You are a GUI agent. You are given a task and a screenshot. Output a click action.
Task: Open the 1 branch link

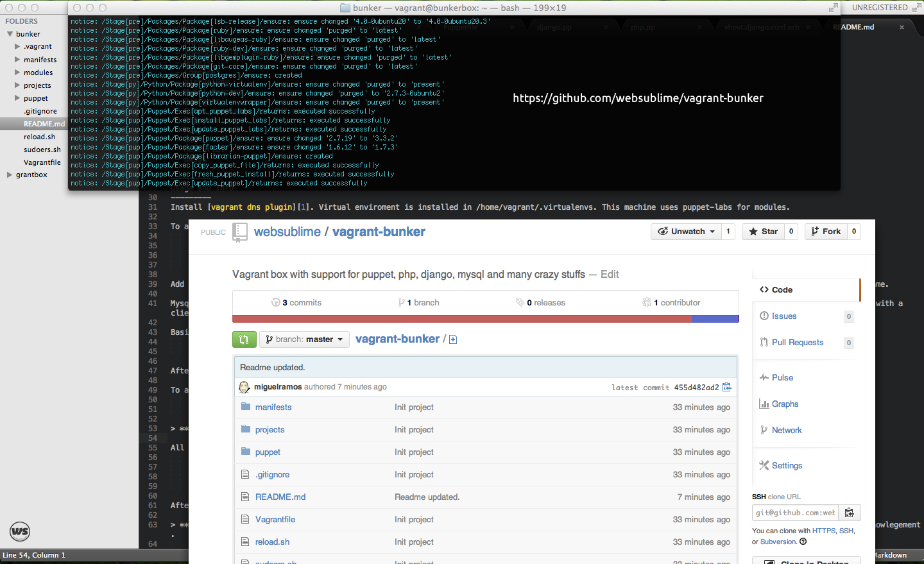(x=418, y=303)
